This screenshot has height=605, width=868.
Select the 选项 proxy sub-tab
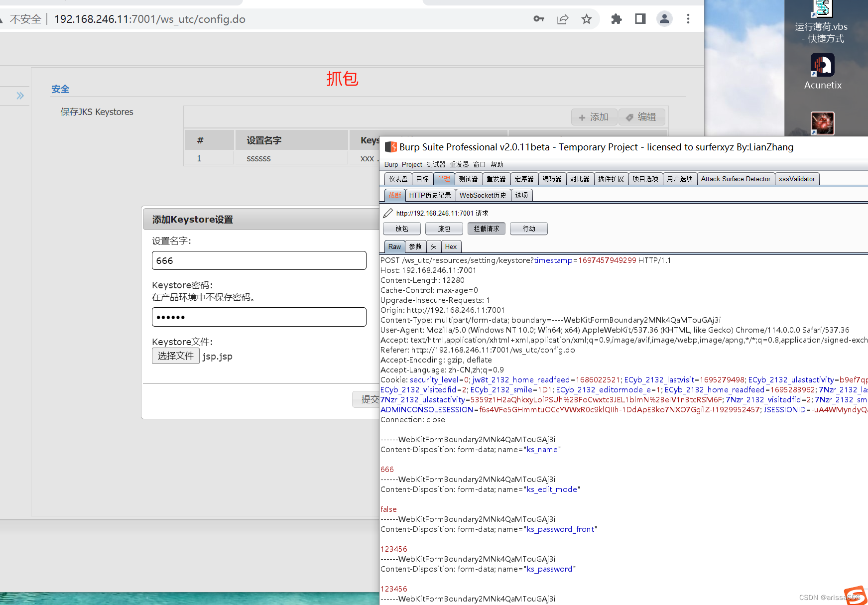tap(521, 195)
